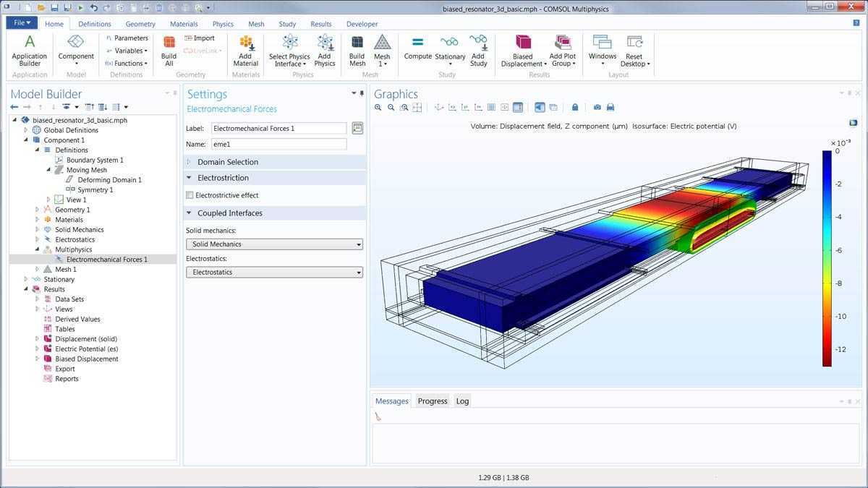This screenshot has height=488, width=868.
Task: Enable the Electrostrictive effect checkbox
Action: point(190,194)
